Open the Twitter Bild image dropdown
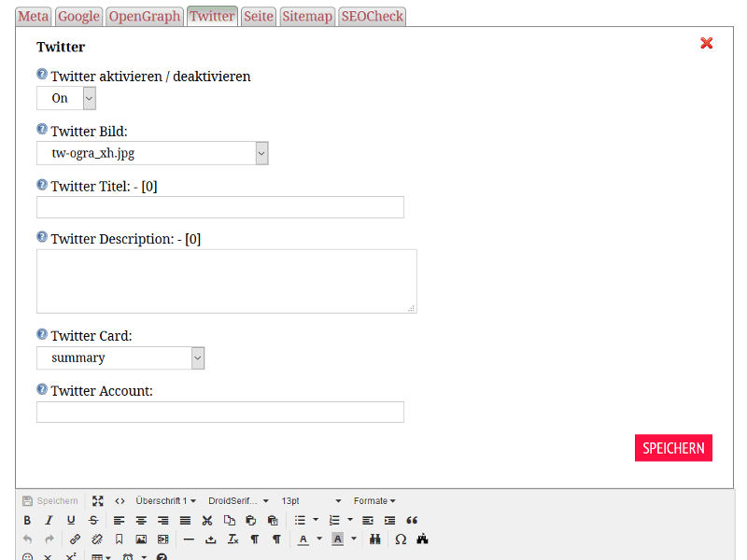Image resolution: width=747 pixels, height=560 pixels. [x=152, y=153]
